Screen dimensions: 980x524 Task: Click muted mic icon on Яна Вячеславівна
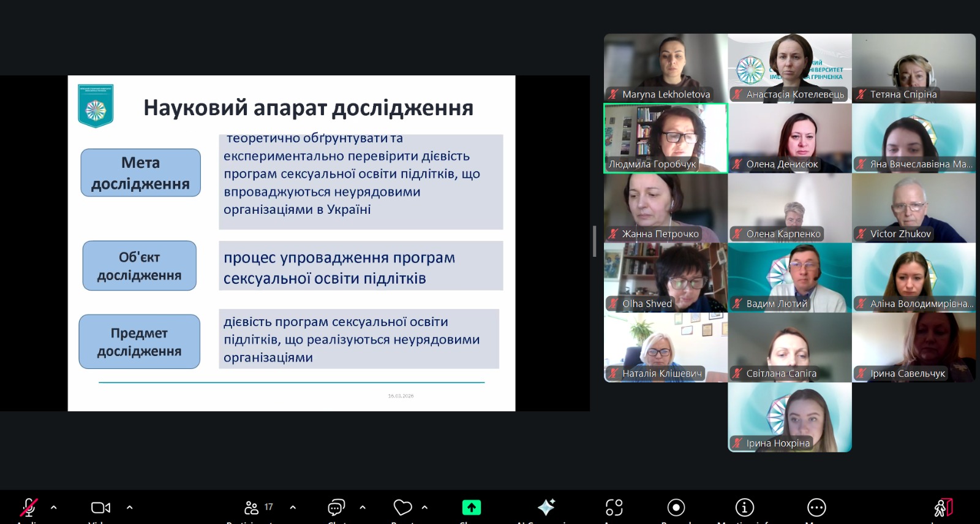coord(861,164)
